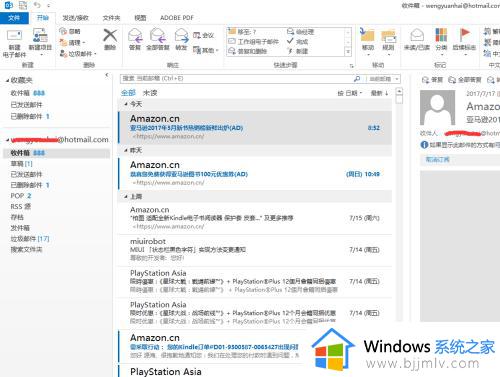
Task: Click the send/receive quick access icon
Action: click(23, 5)
